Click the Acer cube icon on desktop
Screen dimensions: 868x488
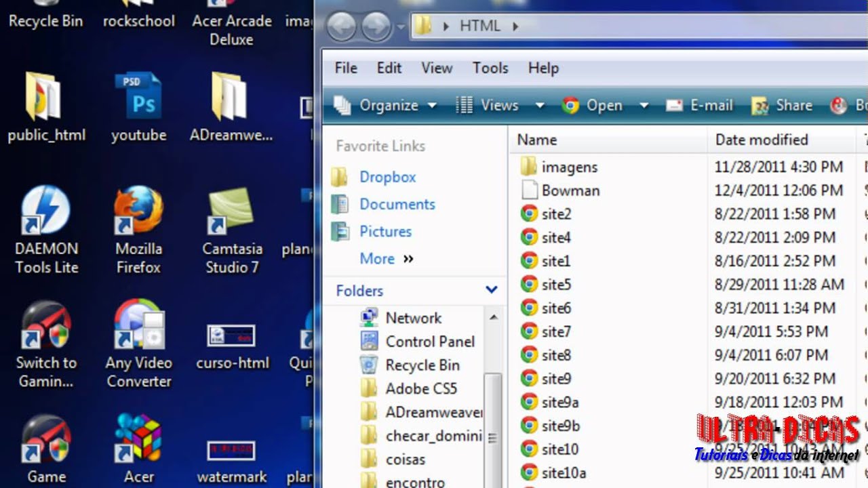pos(138,439)
